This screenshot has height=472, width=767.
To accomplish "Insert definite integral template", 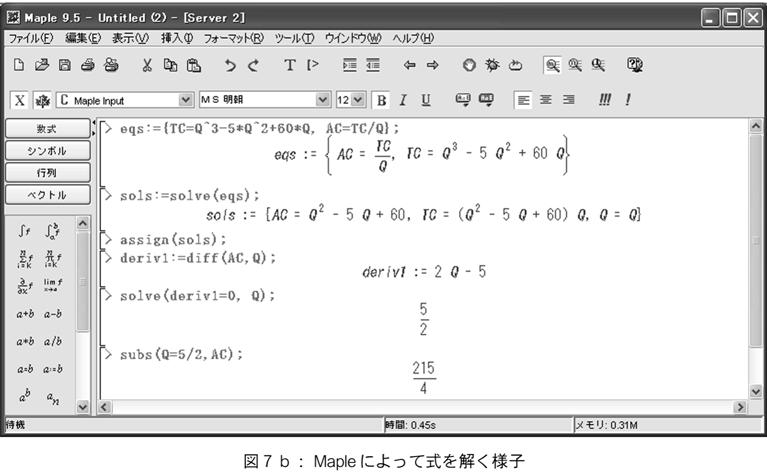I will click(x=52, y=230).
